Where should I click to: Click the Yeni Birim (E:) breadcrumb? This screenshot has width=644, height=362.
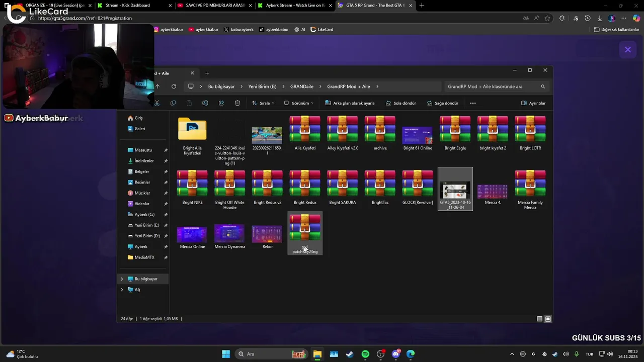tap(262, 86)
